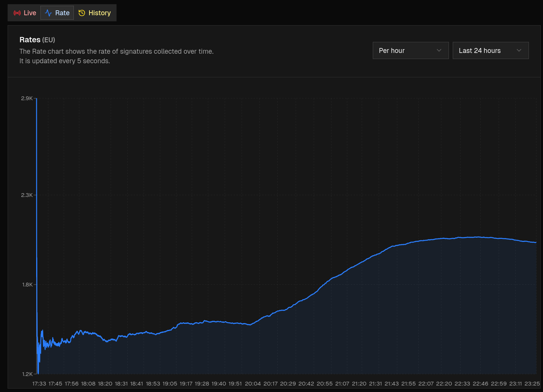Screen dimensions: 543x392
Task: Open the Per hour dropdown
Action: 410,51
